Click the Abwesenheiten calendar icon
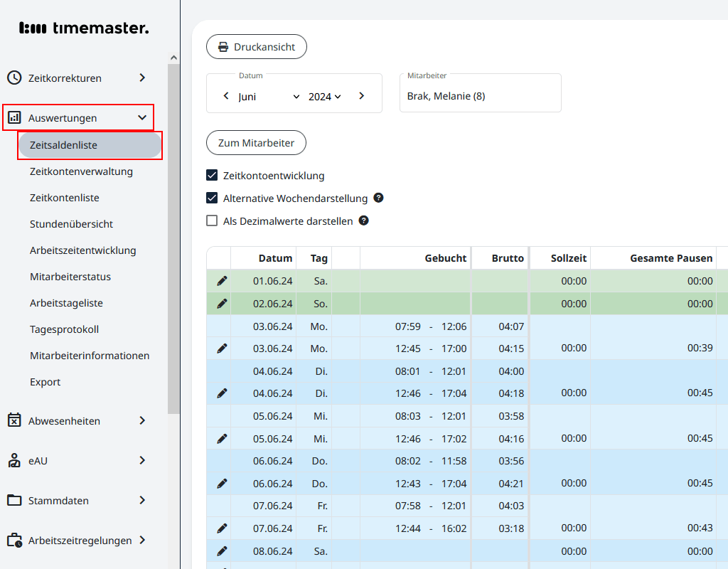 pyautogui.click(x=14, y=420)
